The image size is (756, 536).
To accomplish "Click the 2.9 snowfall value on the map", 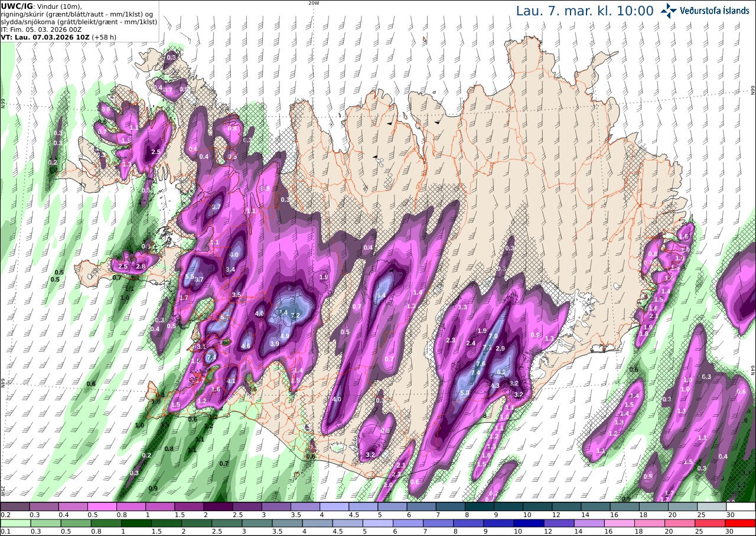I will coord(500,349).
